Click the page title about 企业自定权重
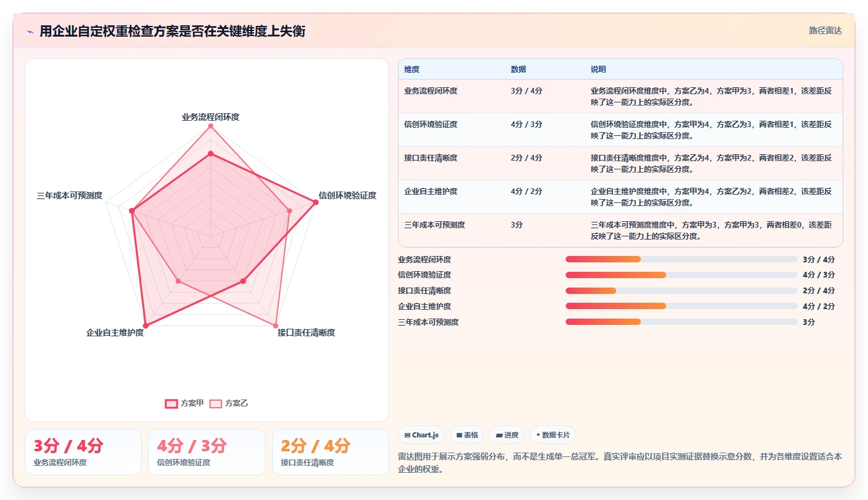The height and width of the screenshot is (500, 868). [173, 31]
